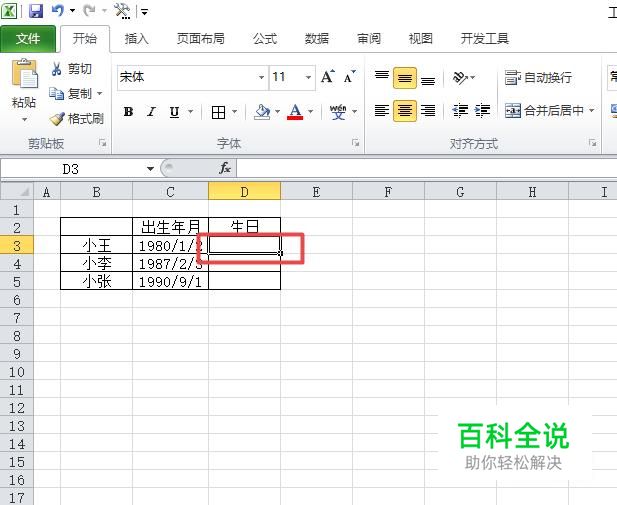This screenshot has width=617, height=505.
Task: Click cell containing 小王
Action: click(x=96, y=246)
